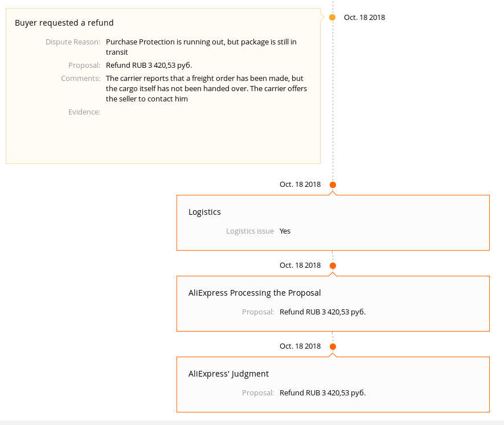Select the carrier comment text about freight order
This screenshot has height=425, width=504.
click(x=206, y=89)
